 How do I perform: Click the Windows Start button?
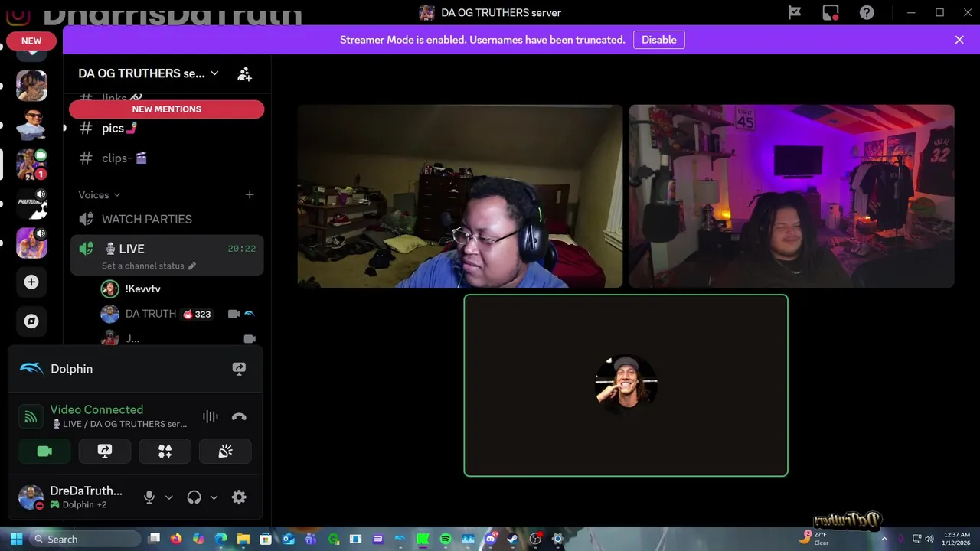click(16, 539)
